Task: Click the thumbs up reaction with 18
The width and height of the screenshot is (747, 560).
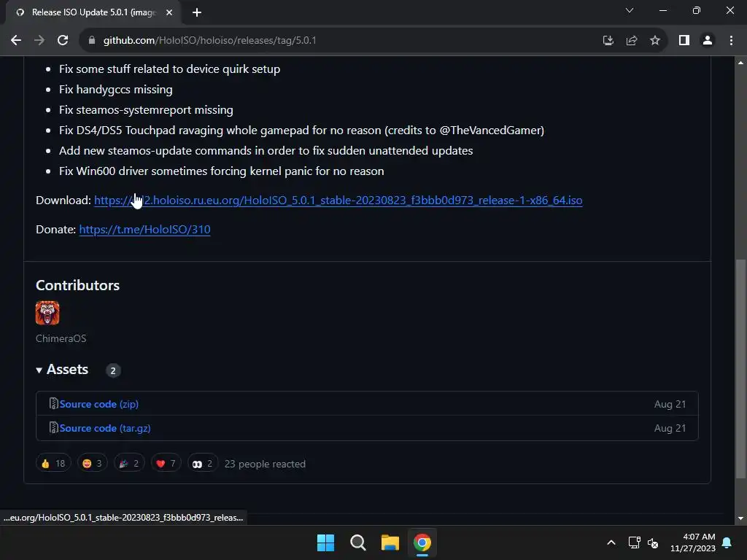Action: point(53,463)
